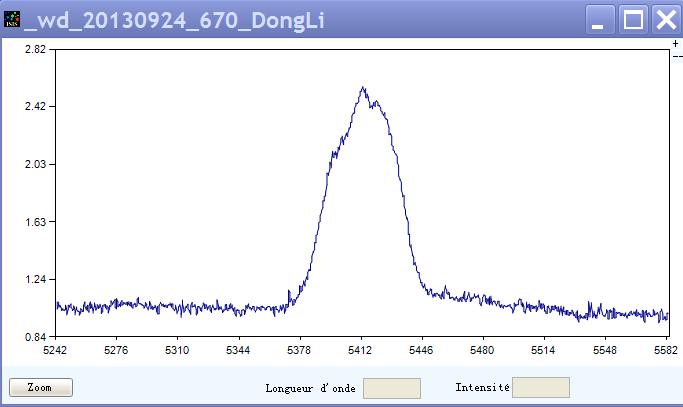Image resolution: width=683 pixels, height=407 pixels.
Task: Click the Intensité value field
Action: (x=540, y=388)
